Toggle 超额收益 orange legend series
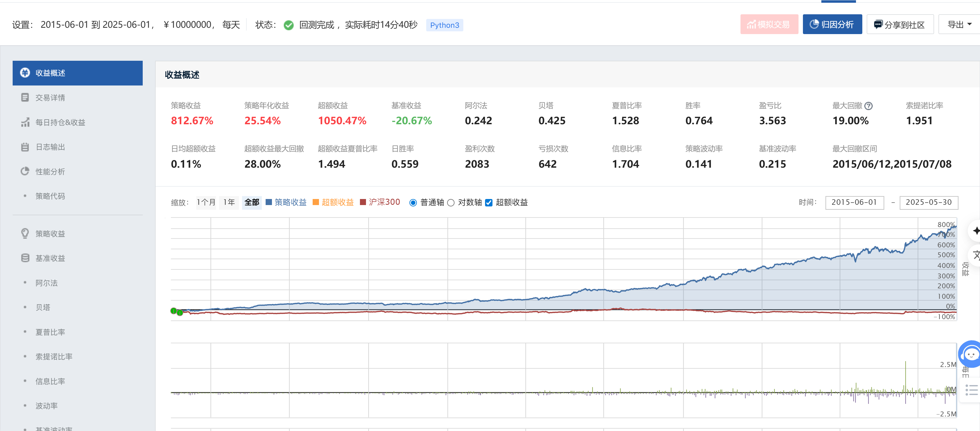 click(x=333, y=202)
